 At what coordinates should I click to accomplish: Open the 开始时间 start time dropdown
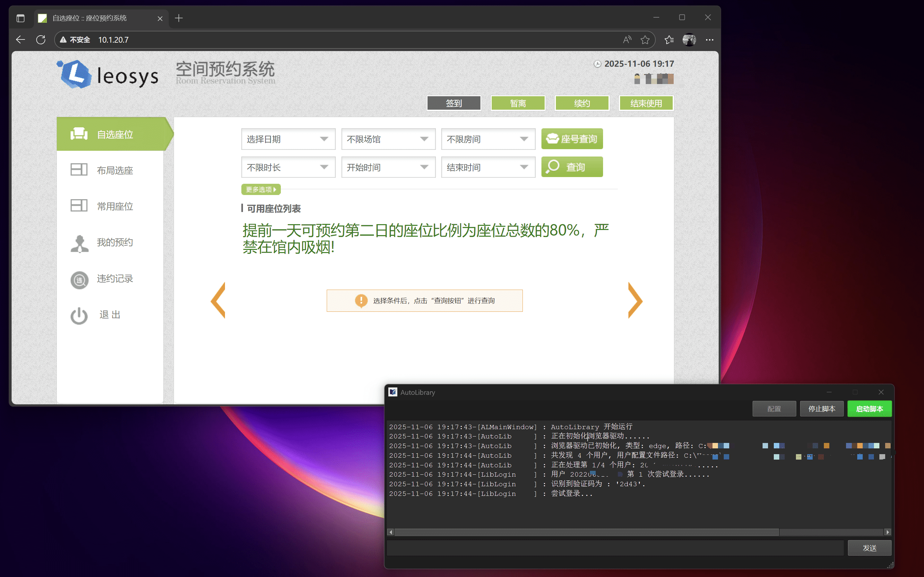pyautogui.click(x=388, y=167)
